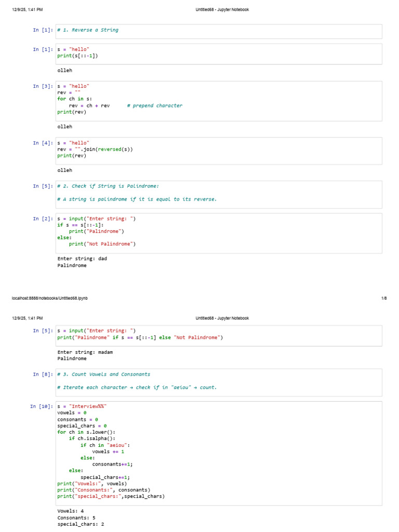Image resolution: width=399 pixels, height=532 pixels.
Task: Click the 'consonants+=1;' line
Action: coord(112,464)
